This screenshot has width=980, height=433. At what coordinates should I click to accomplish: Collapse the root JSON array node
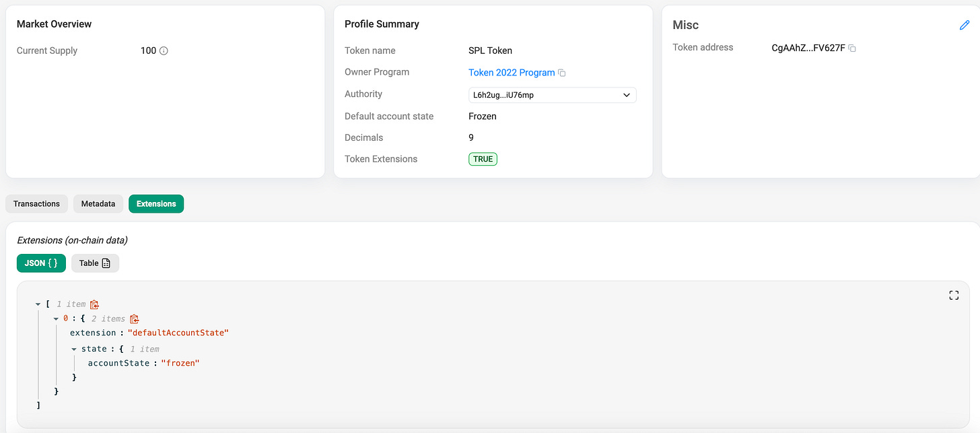click(x=38, y=304)
